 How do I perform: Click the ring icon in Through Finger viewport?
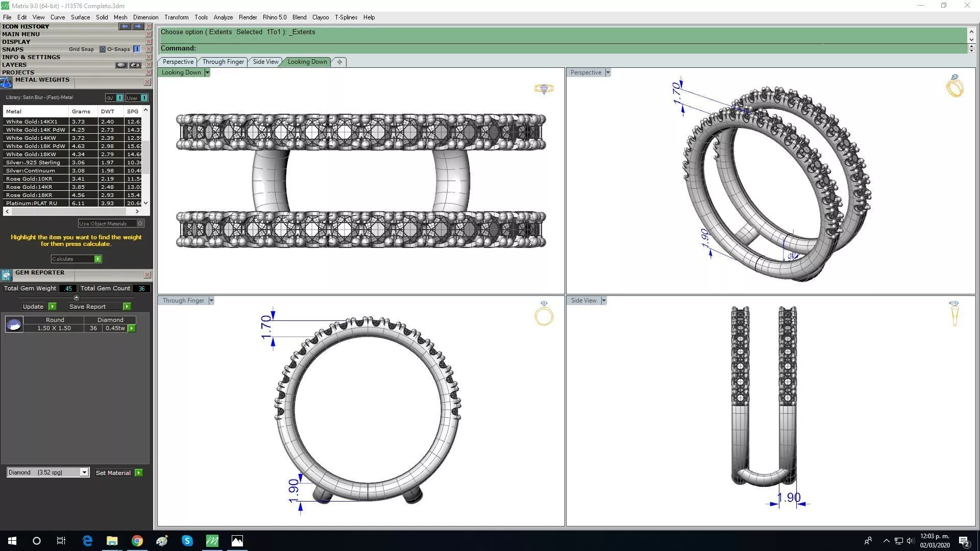tap(544, 313)
